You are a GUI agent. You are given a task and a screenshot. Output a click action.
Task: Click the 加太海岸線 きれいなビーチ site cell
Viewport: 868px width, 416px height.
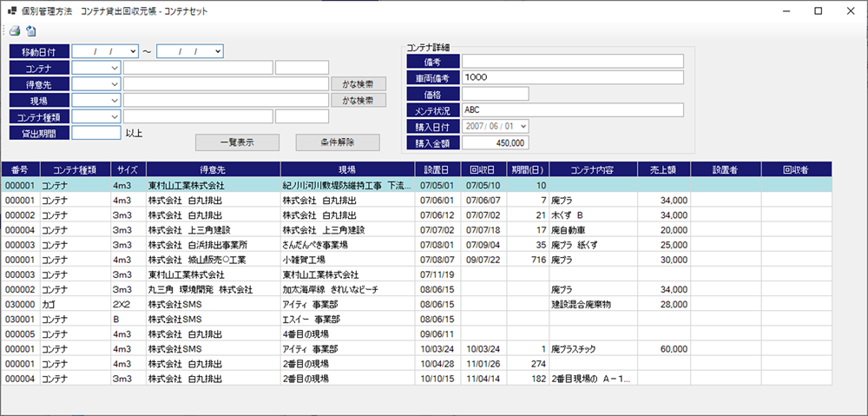coord(348,289)
